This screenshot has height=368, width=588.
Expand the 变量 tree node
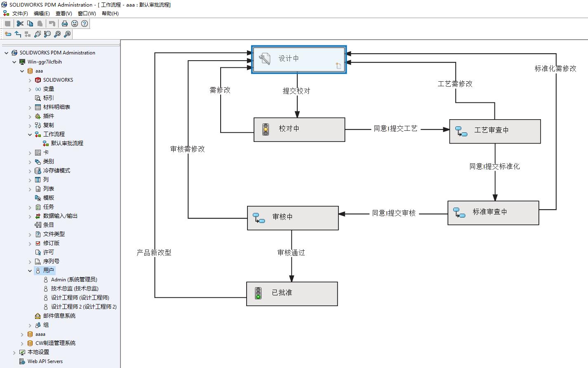pyautogui.click(x=30, y=89)
